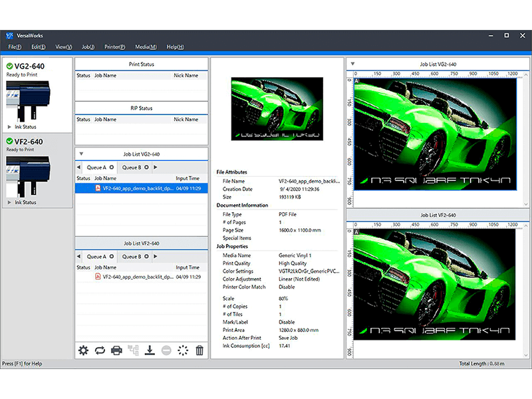Click the VersaWorks logo in the title bar
Image resolution: width=532 pixels, height=399 pixels.
pos(9,36)
